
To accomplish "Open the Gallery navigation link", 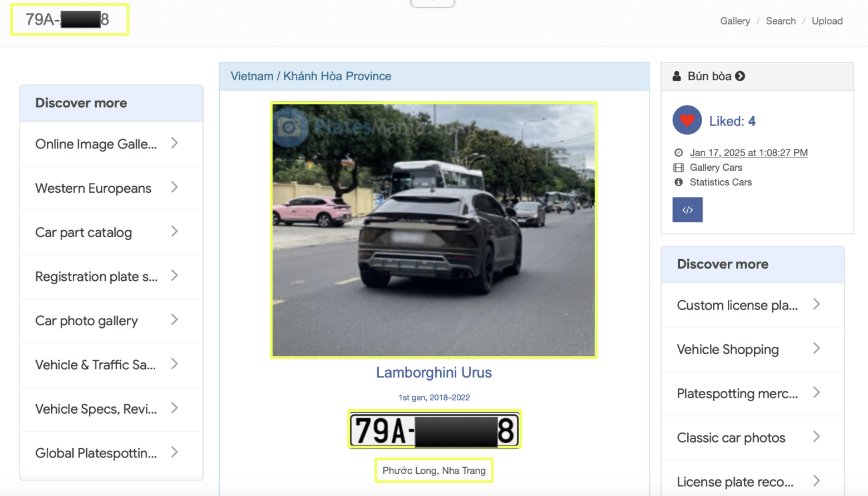I will point(735,21).
